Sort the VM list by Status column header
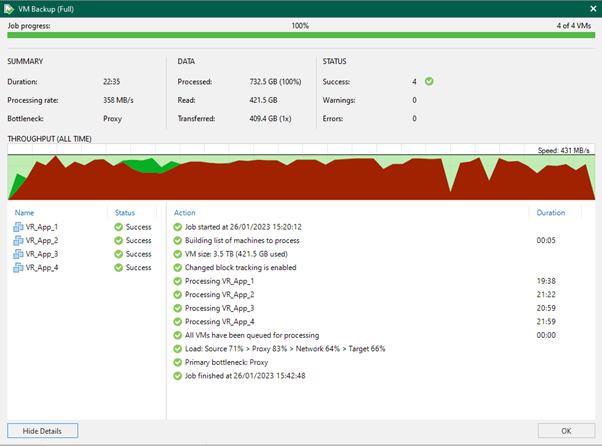Image resolution: width=602 pixels, height=446 pixels. pos(125,213)
